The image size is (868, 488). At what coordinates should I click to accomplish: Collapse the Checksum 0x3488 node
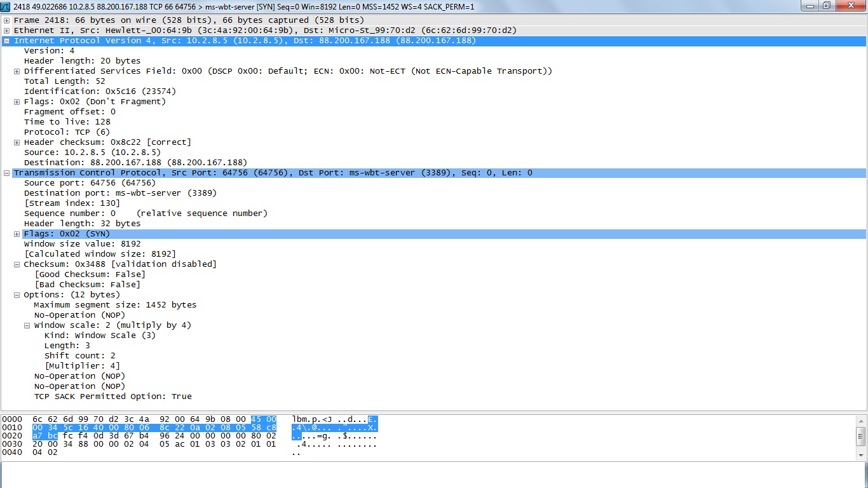[17, 264]
